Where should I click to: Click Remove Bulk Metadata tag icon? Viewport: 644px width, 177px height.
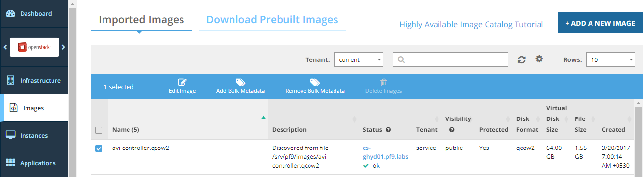[315, 82]
